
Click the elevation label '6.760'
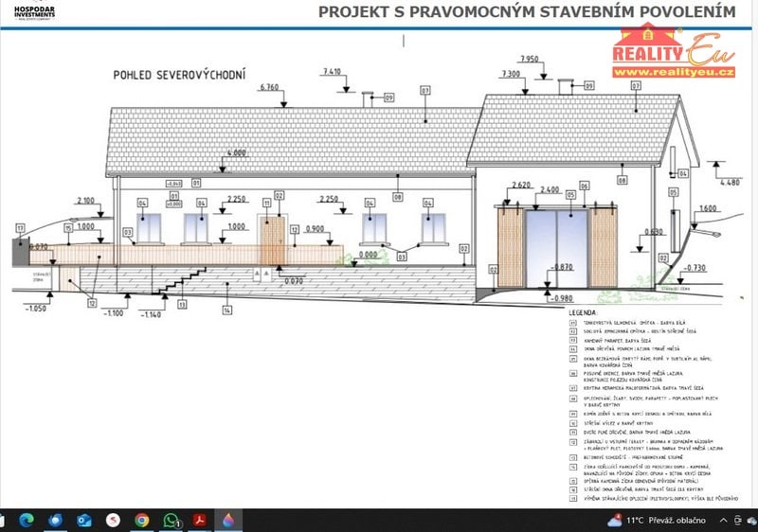(269, 87)
